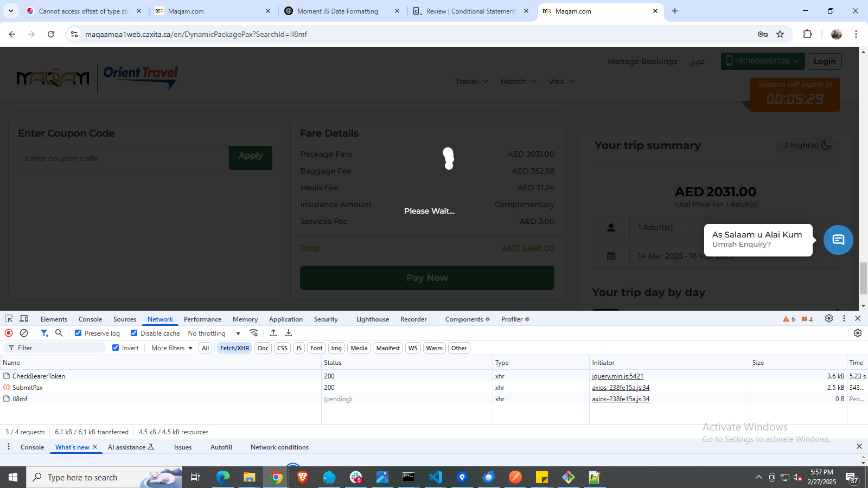
Task: Expand the More filters dropdown
Action: pos(172,348)
